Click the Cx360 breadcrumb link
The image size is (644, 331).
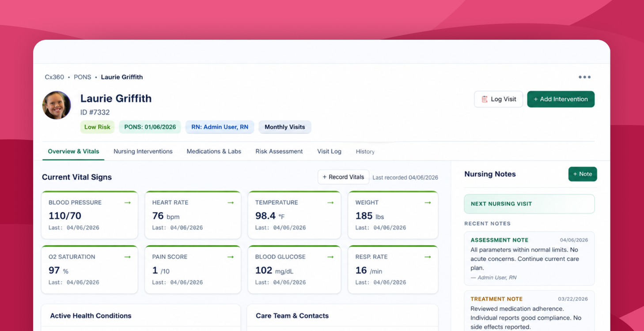pyautogui.click(x=54, y=77)
